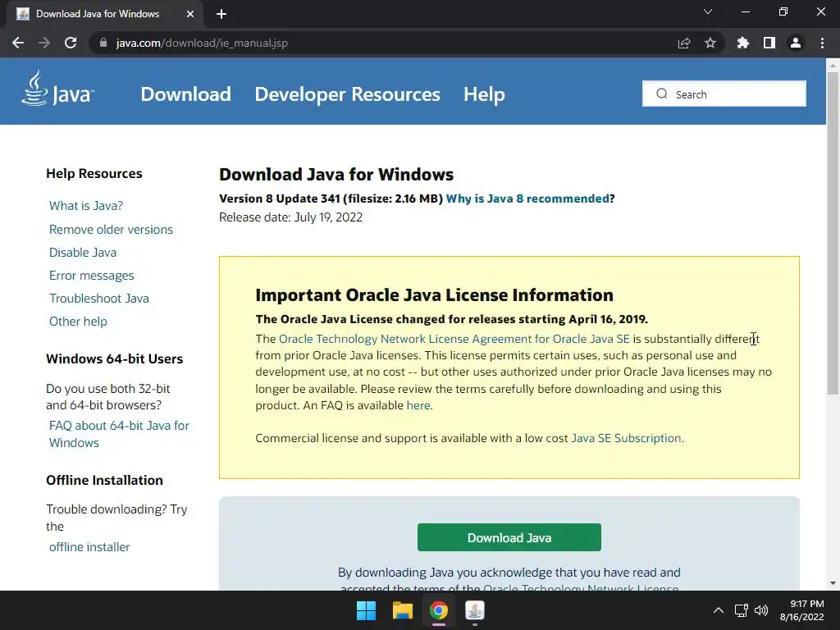The height and width of the screenshot is (630, 840).
Task: Click 'Release date: July 19, 2022' text
Action: pos(291,217)
